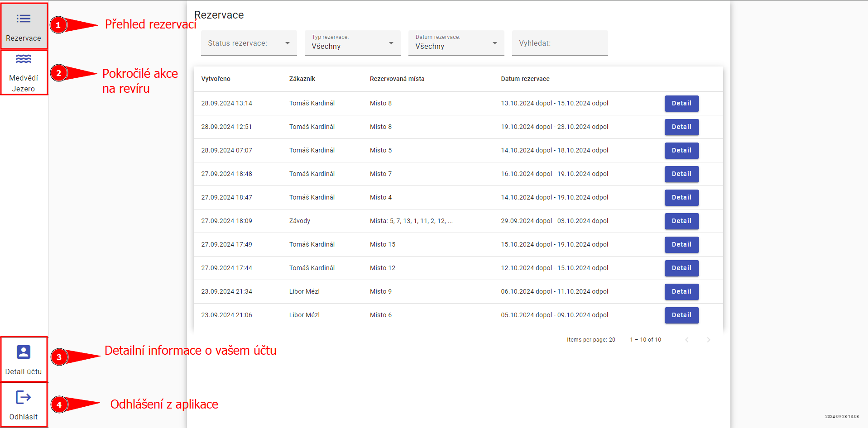868x428 pixels.
Task: Click into the Vyhledat search field
Action: click(x=560, y=43)
